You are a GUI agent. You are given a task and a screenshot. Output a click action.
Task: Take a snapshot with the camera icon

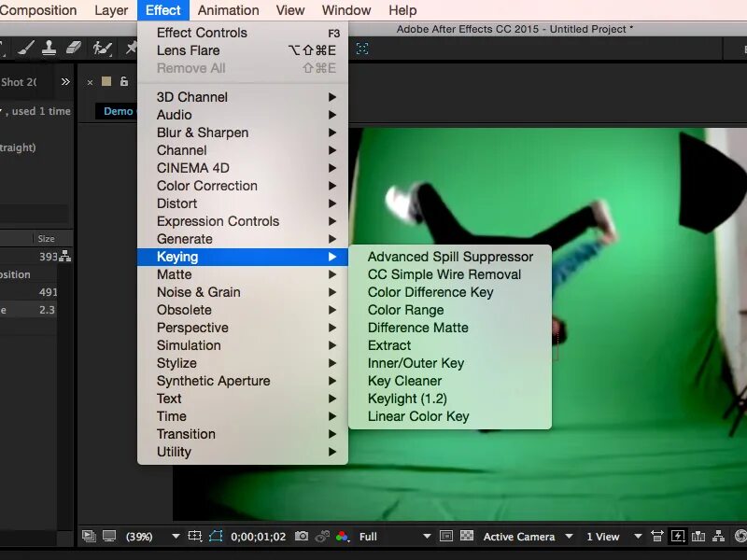(x=301, y=536)
